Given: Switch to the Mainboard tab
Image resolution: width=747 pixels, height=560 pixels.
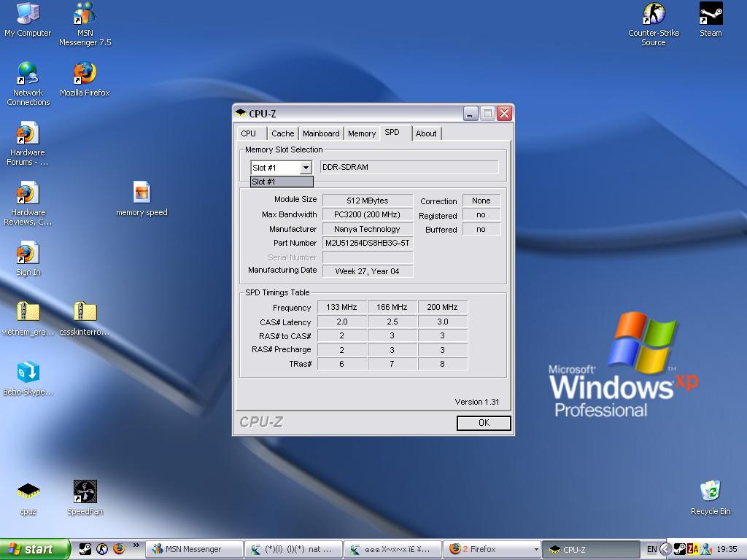Looking at the screenshot, I should tap(321, 133).
